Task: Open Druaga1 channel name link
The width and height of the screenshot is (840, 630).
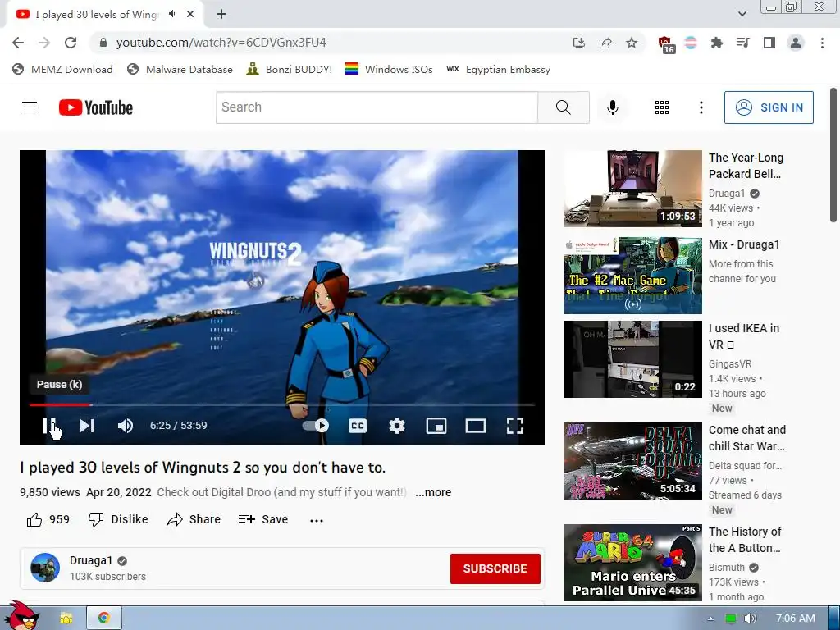Action: pos(91,560)
